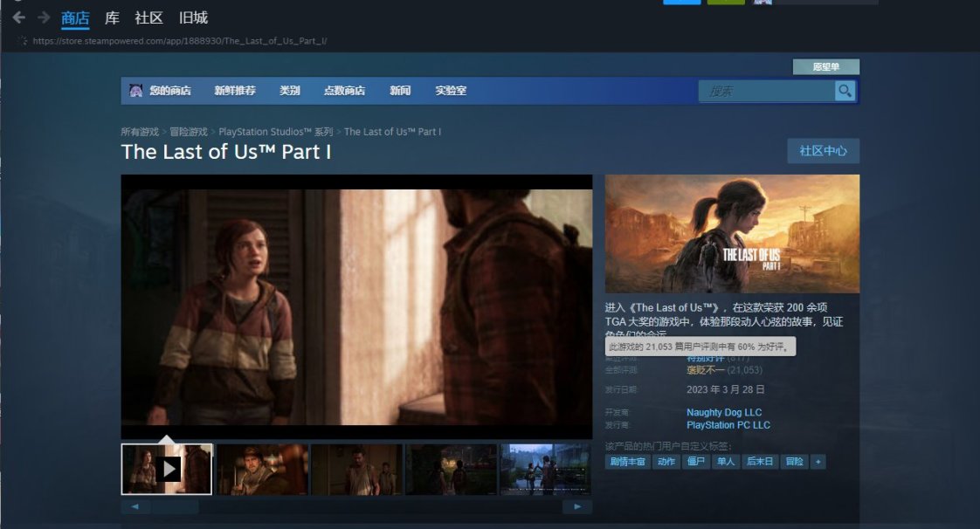Click the 社区中心 button
Screen dimensions: 980x529
pos(823,151)
